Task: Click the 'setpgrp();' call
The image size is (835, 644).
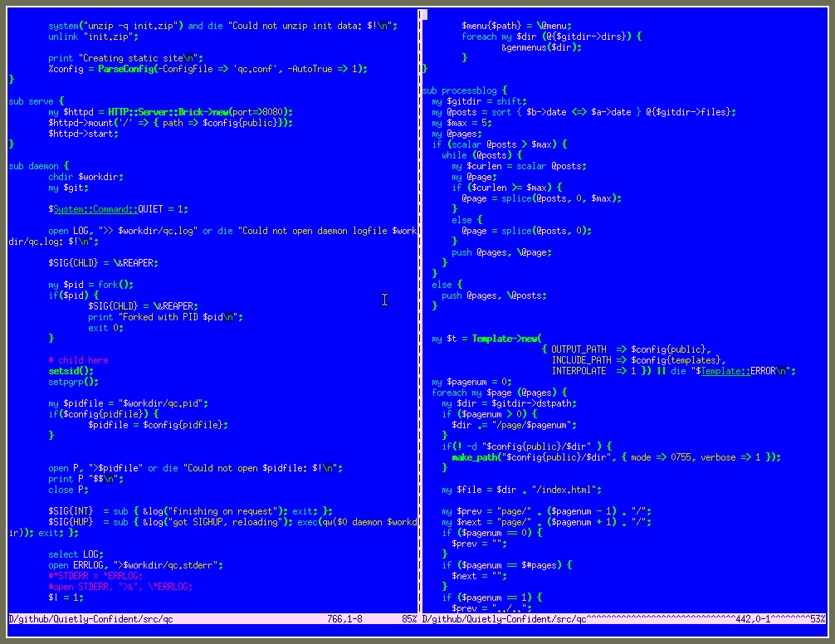Action: point(74,382)
